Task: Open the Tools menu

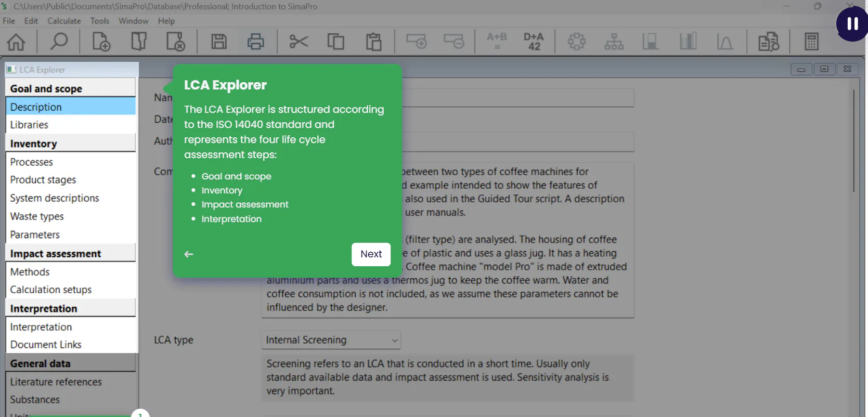Action: pyautogui.click(x=99, y=21)
